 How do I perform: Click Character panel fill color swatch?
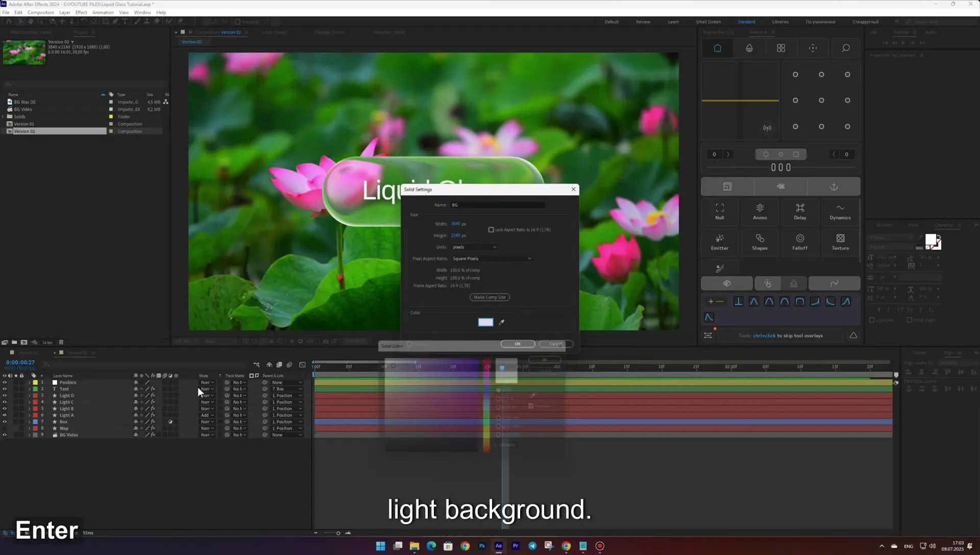(x=930, y=240)
